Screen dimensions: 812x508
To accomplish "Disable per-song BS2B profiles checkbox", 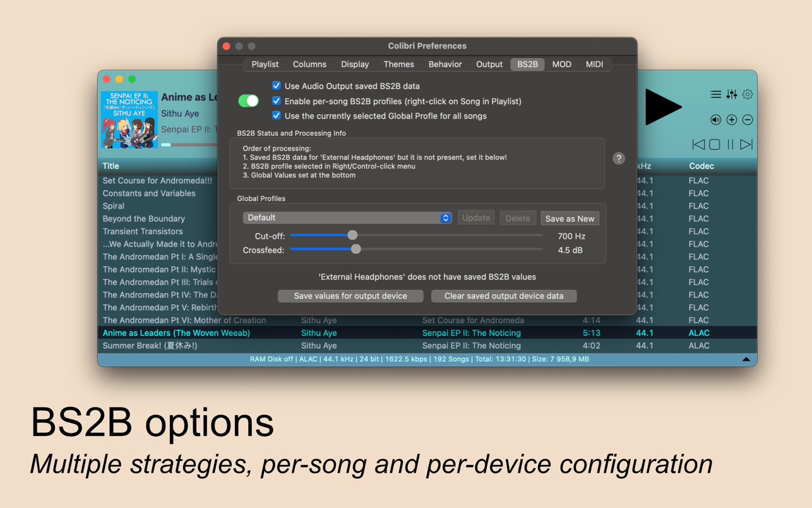I will click(277, 101).
